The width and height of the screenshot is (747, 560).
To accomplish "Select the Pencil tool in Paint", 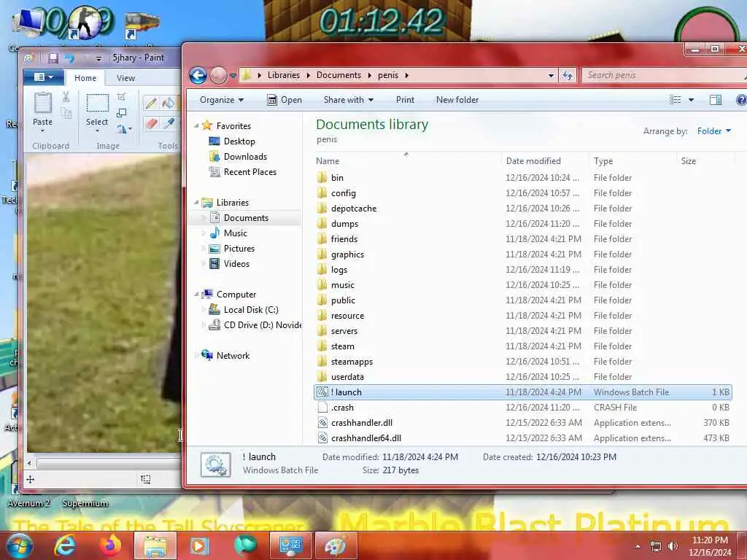I will (x=152, y=104).
